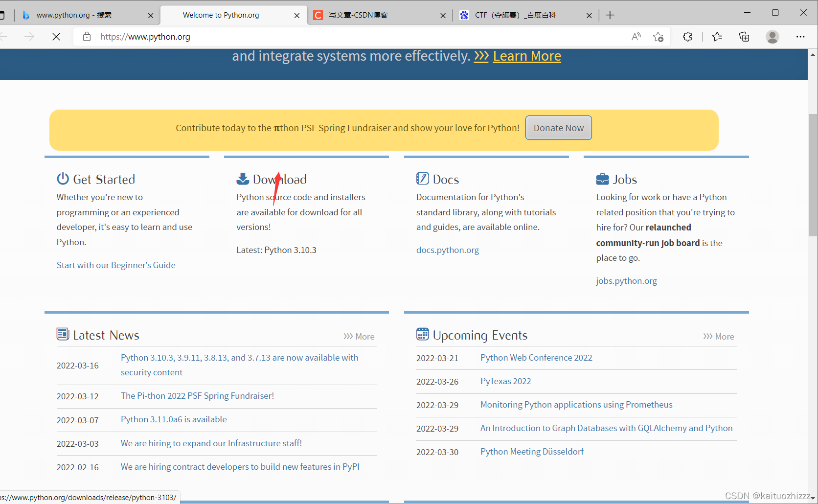Viewport: 818px width, 504px height.
Task: Stop loading the page with the X button
Action: point(56,37)
